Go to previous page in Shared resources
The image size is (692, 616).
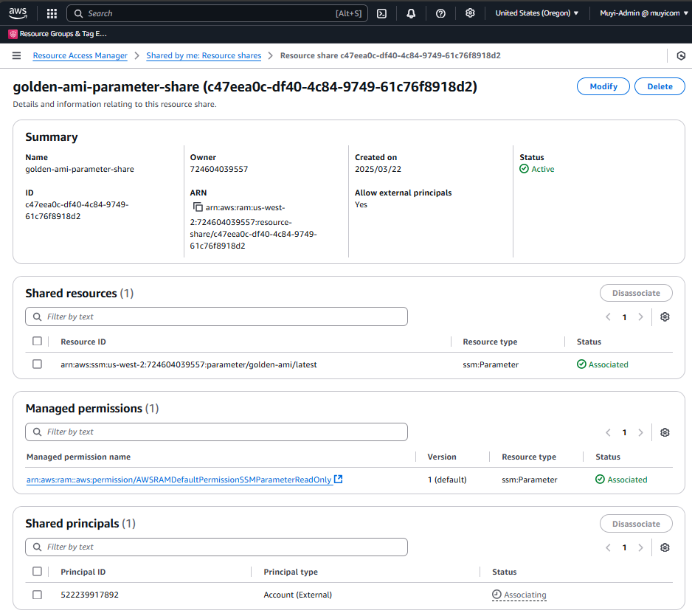click(608, 316)
